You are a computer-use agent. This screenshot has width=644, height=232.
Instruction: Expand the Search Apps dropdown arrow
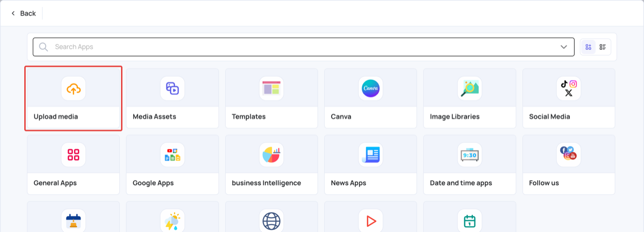[x=563, y=47]
